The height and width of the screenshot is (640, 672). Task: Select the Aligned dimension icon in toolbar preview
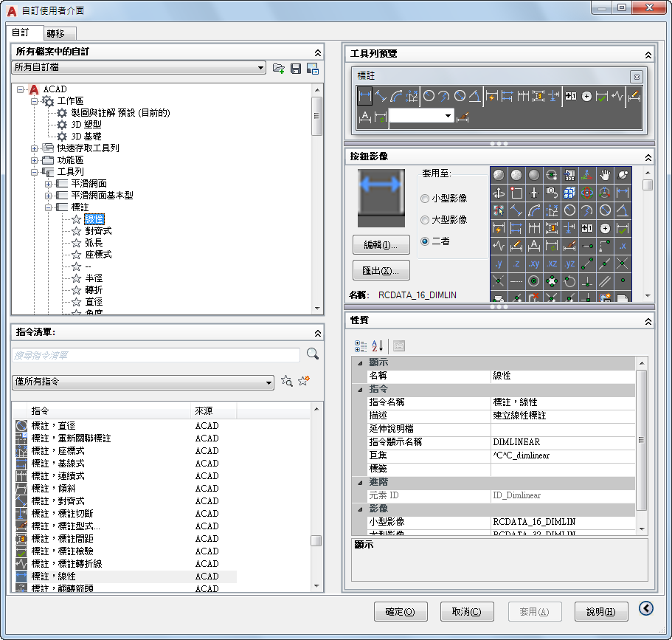click(x=381, y=96)
